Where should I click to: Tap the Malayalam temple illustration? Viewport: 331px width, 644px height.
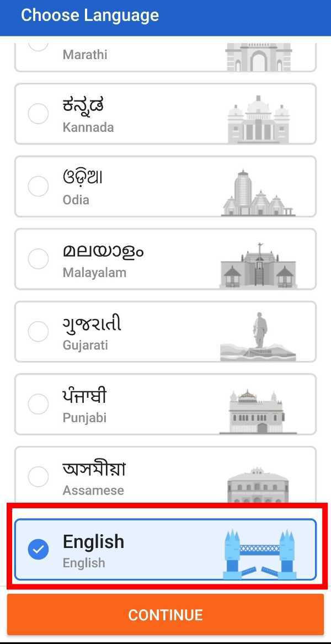pyautogui.click(x=258, y=265)
